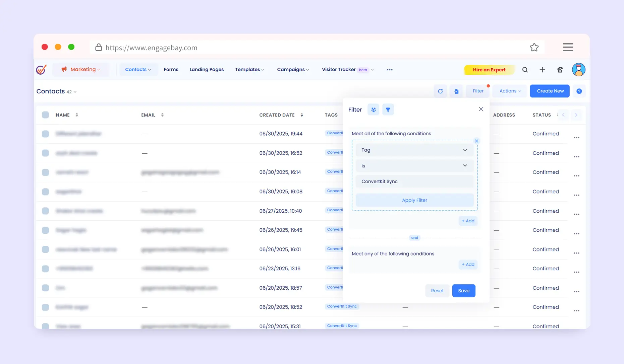The height and width of the screenshot is (364, 624).
Task: Sort by Created Date column
Action: [x=302, y=115]
